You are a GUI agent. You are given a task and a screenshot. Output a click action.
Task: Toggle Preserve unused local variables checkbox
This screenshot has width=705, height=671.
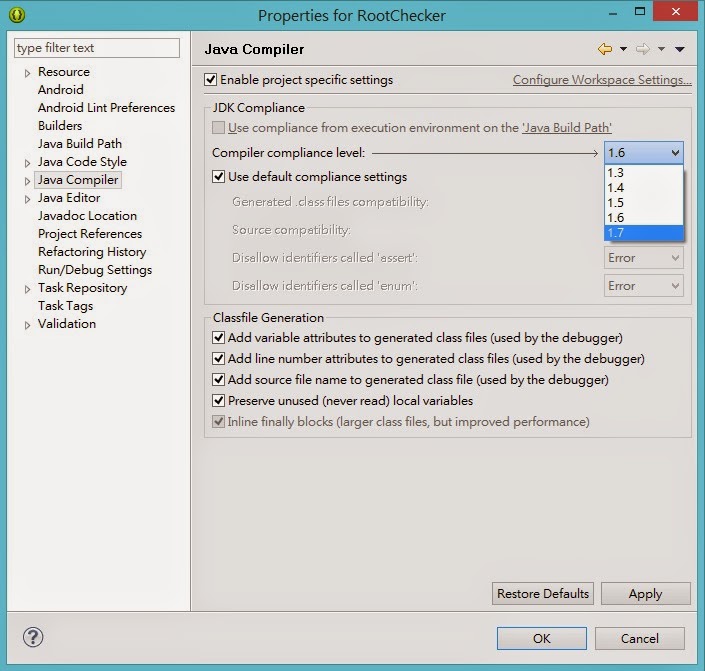(219, 400)
